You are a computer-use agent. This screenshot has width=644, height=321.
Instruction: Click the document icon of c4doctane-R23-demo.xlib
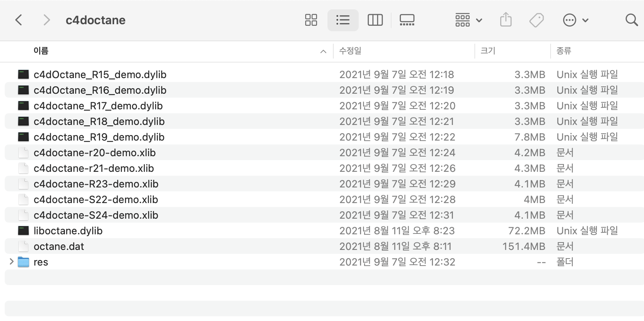(x=23, y=184)
